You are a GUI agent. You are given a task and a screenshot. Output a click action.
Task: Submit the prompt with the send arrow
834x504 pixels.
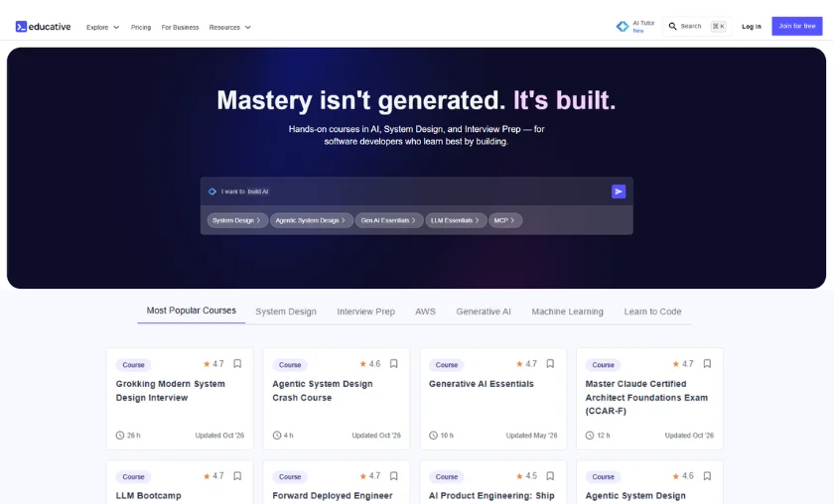click(x=619, y=191)
